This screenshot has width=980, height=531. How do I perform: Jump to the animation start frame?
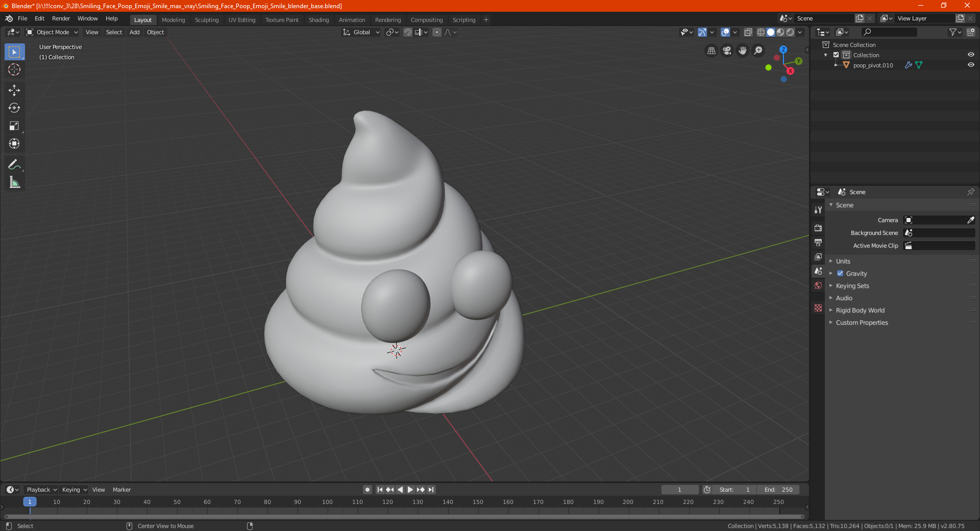(x=380, y=490)
